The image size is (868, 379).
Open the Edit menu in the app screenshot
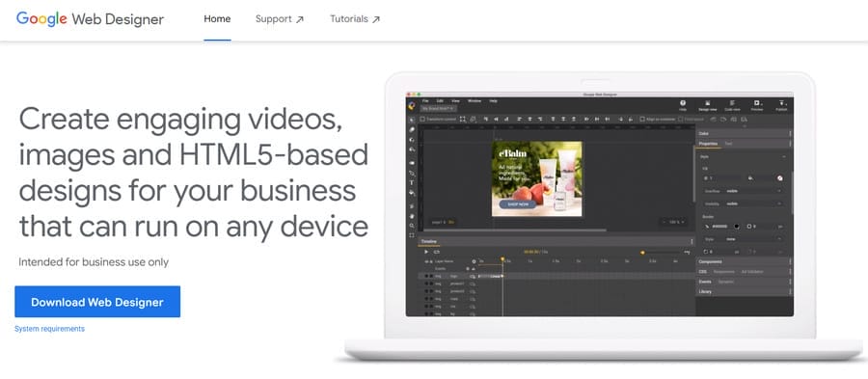coord(440,101)
